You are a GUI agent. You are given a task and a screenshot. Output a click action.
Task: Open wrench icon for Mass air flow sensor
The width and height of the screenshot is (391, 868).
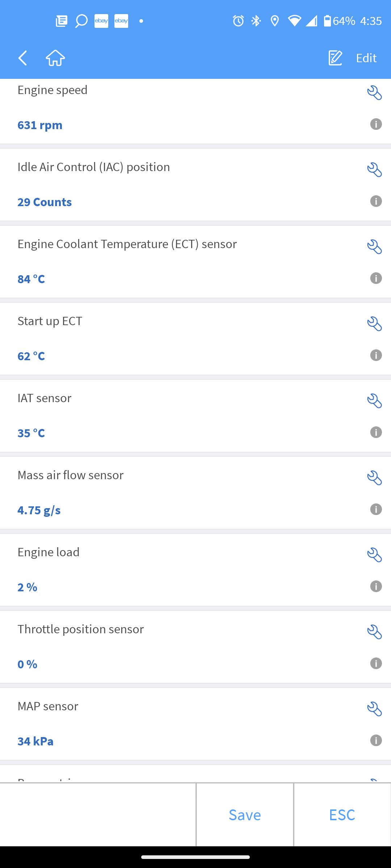pyautogui.click(x=374, y=478)
